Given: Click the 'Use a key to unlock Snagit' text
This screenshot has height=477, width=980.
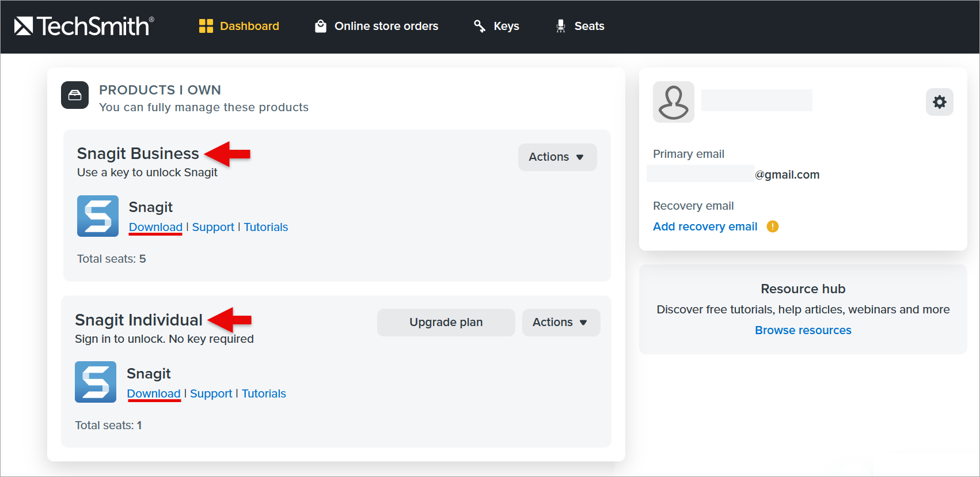Looking at the screenshot, I should click(x=147, y=172).
